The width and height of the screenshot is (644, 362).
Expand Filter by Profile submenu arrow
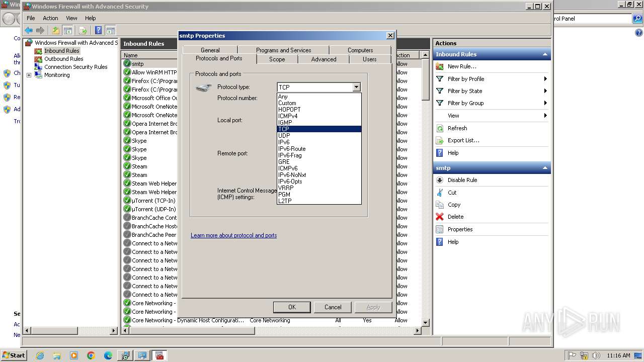click(x=545, y=79)
